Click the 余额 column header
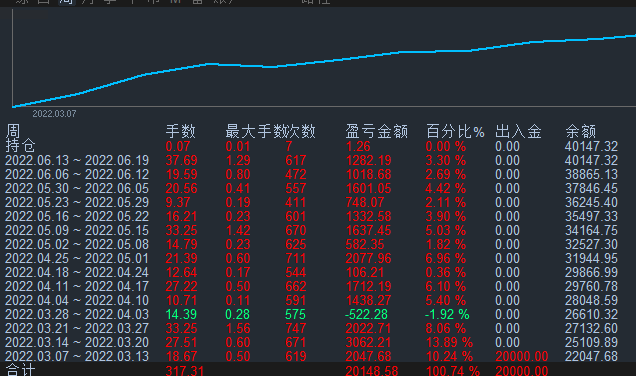 coord(580,131)
